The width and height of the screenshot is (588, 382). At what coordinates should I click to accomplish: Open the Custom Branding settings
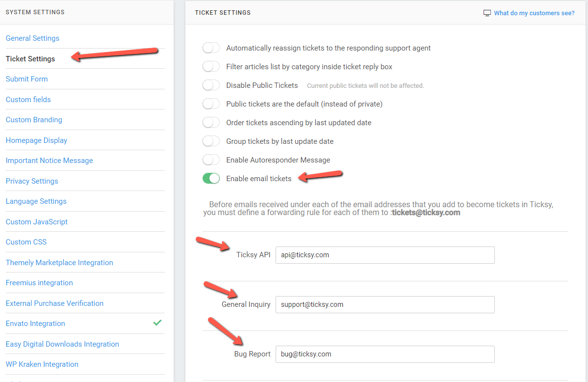34,119
